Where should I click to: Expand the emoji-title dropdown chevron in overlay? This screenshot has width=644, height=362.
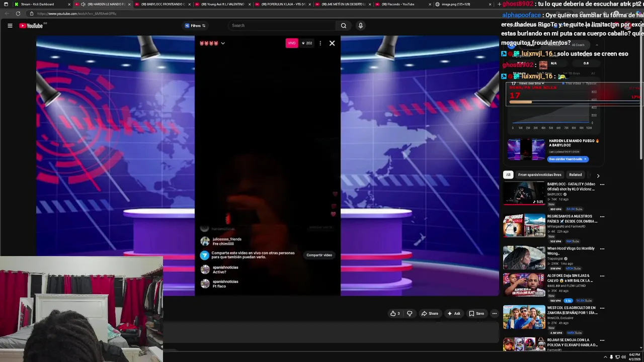click(x=223, y=43)
